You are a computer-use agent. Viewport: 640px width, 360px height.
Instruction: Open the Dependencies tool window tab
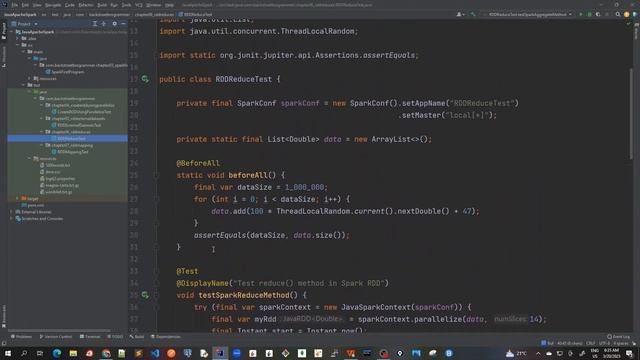coord(166,337)
